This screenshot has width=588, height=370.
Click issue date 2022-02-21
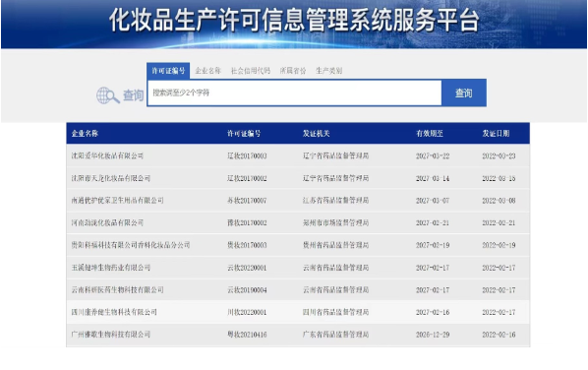tap(499, 223)
